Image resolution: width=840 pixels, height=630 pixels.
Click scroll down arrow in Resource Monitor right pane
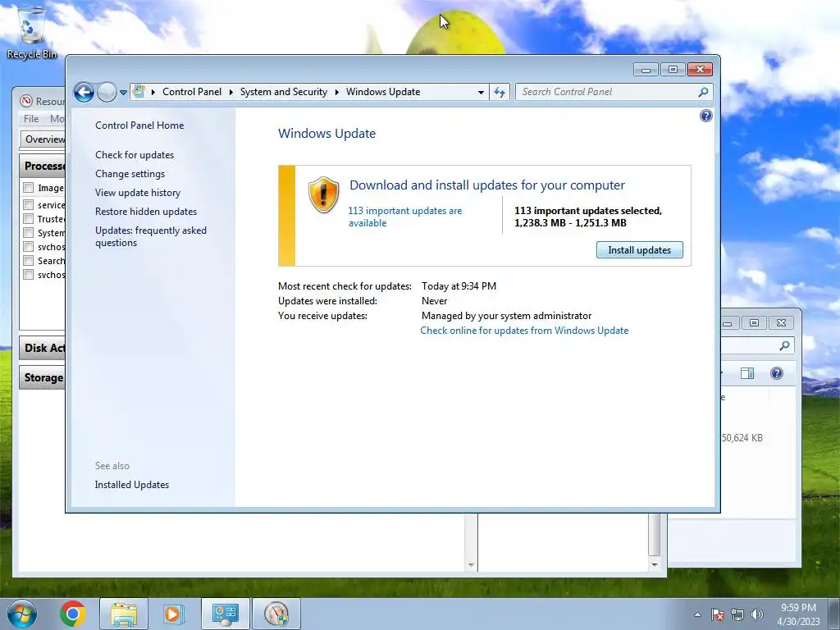coord(654,565)
